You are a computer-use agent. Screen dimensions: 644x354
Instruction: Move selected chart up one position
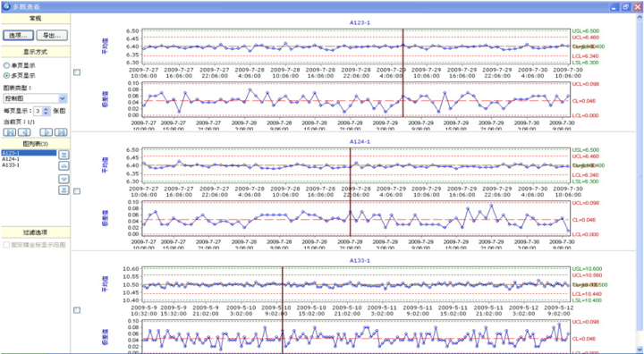point(64,166)
